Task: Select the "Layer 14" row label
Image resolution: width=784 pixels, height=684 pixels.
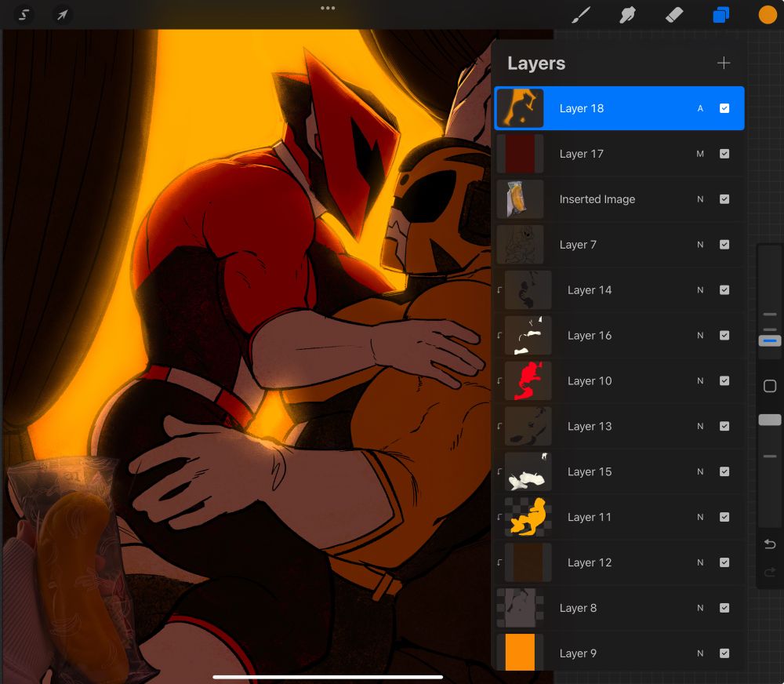Action: tap(589, 290)
